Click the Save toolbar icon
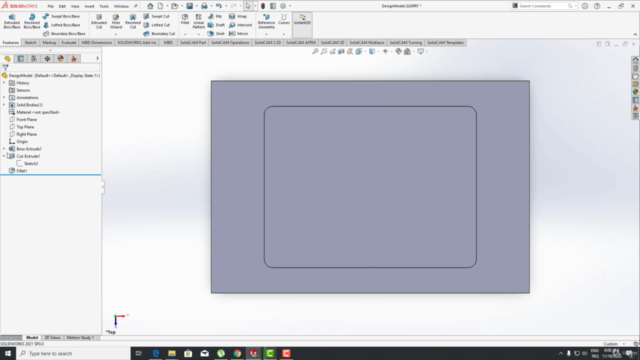This screenshot has width=640, height=360. 189,6
